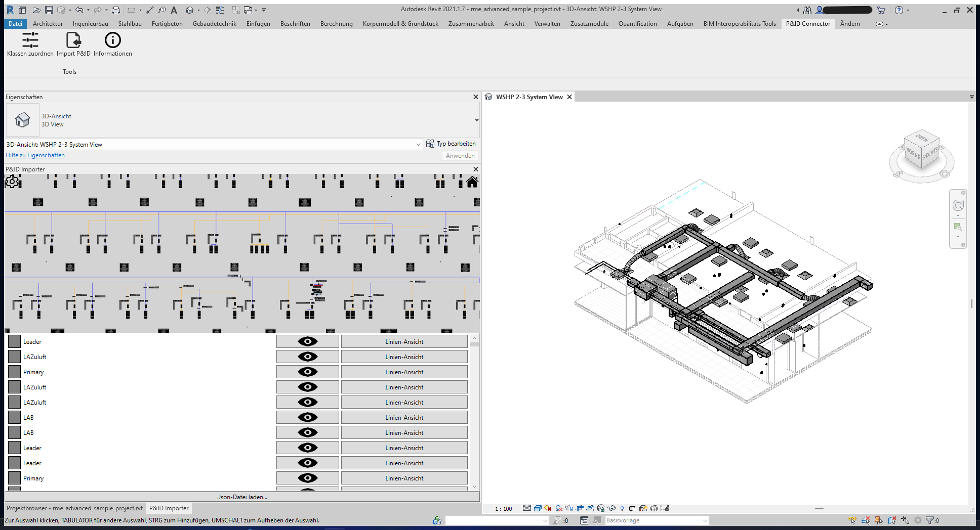Click the color swatch beside first LAZuluft
Viewport: 980px width, 530px height.
pyautogui.click(x=15, y=357)
